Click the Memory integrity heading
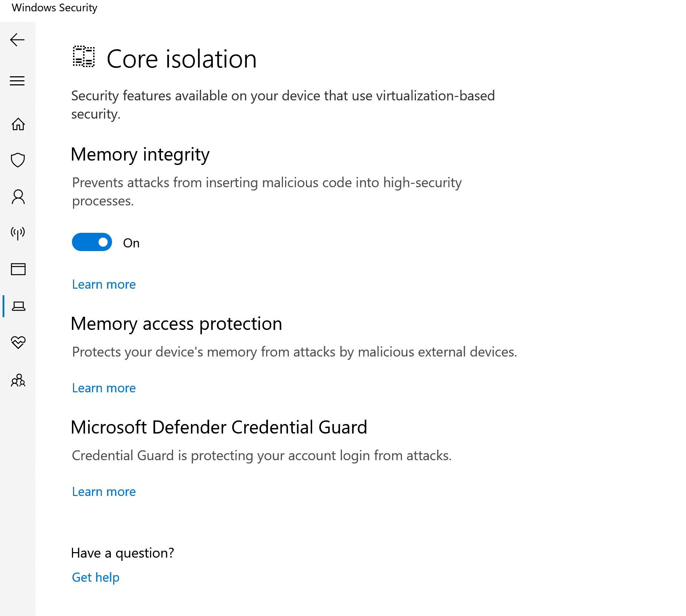 (x=140, y=154)
